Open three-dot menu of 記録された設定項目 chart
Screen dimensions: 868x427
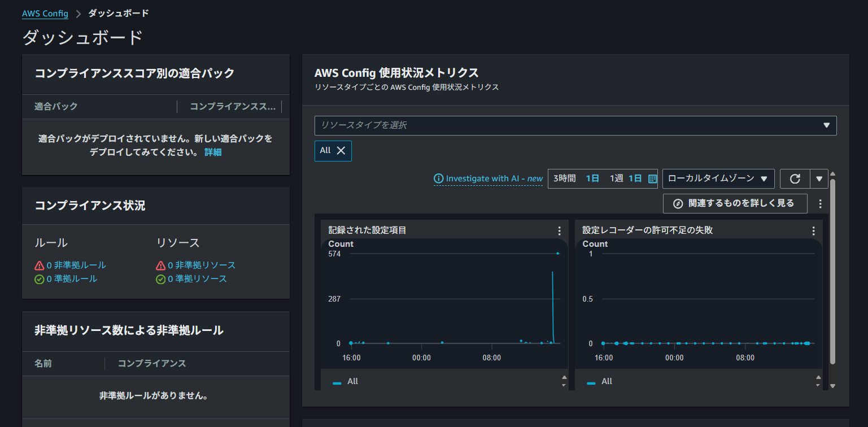pos(559,230)
